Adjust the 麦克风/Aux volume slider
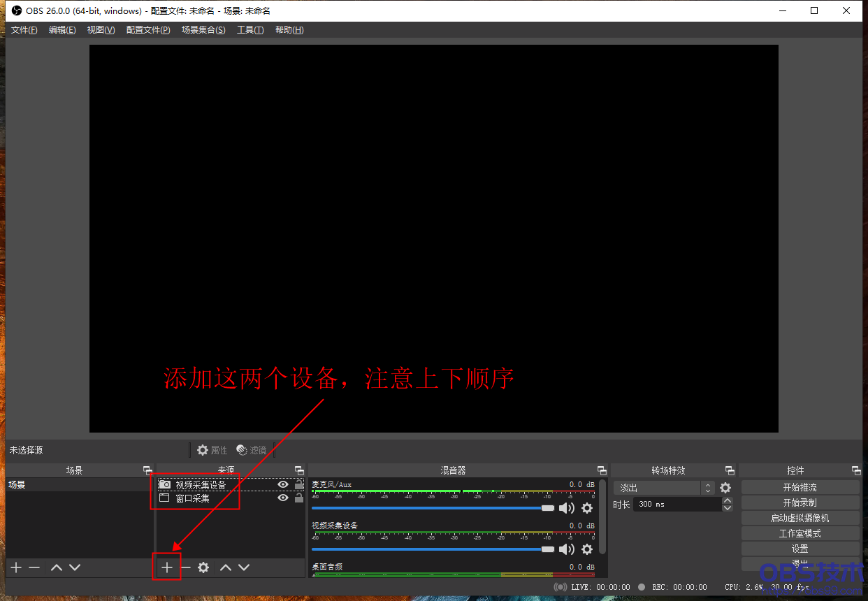The height and width of the screenshot is (601, 868). coord(433,508)
